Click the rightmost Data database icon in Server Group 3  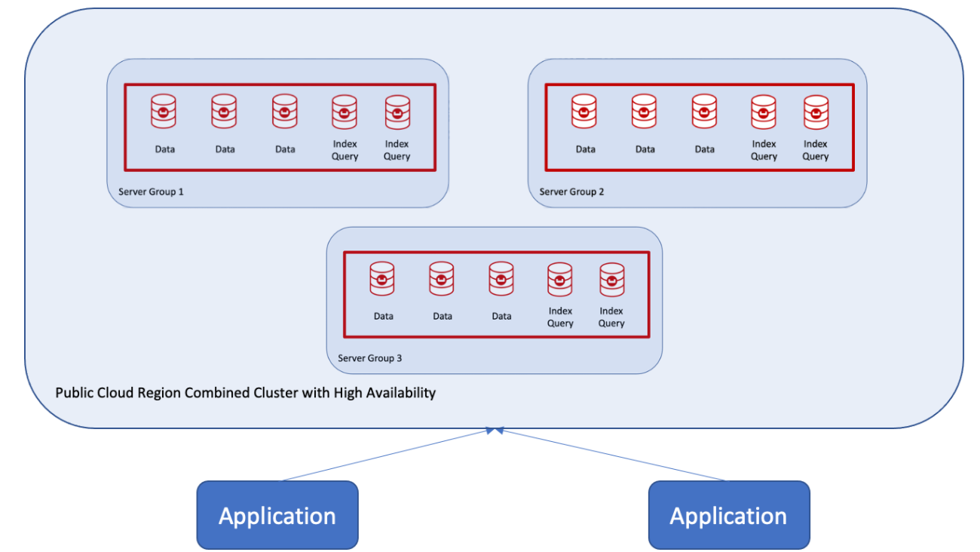(x=501, y=279)
